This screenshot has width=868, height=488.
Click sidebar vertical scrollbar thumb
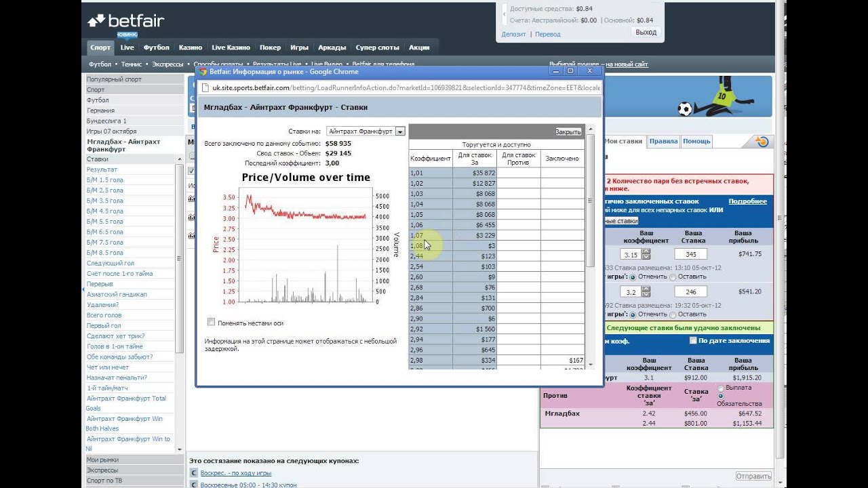[180, 258]
